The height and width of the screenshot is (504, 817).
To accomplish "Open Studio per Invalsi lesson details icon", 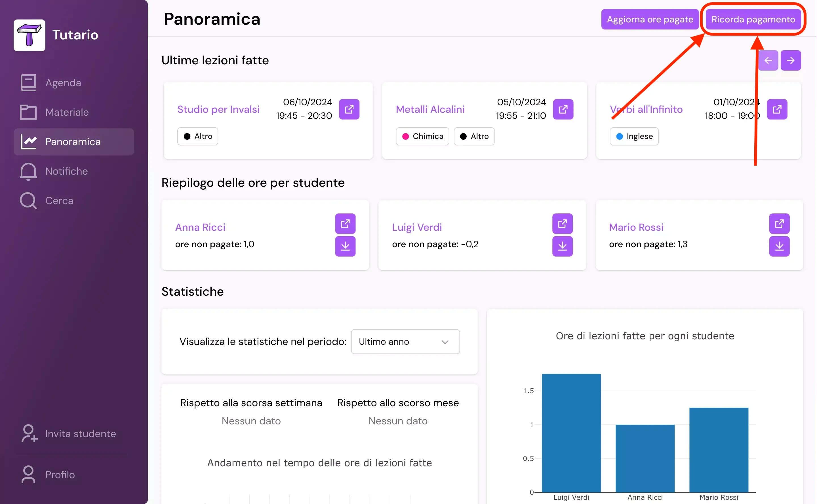I will coord(349,109).
